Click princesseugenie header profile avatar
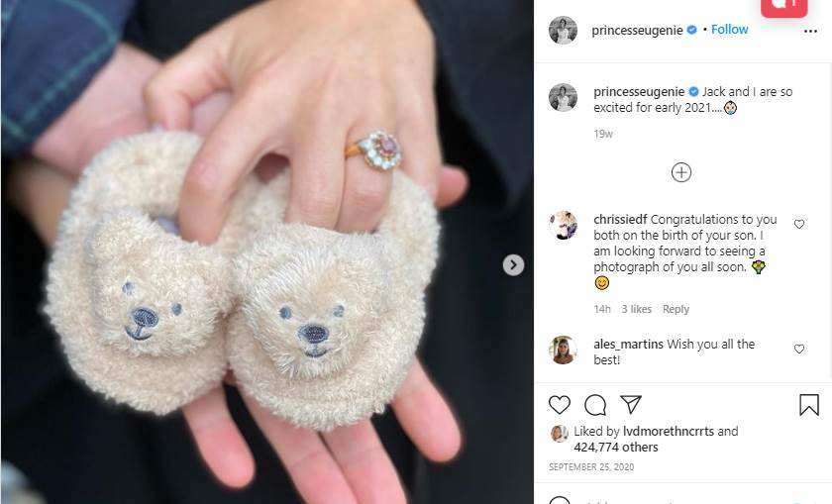 [x=563, y=31]
